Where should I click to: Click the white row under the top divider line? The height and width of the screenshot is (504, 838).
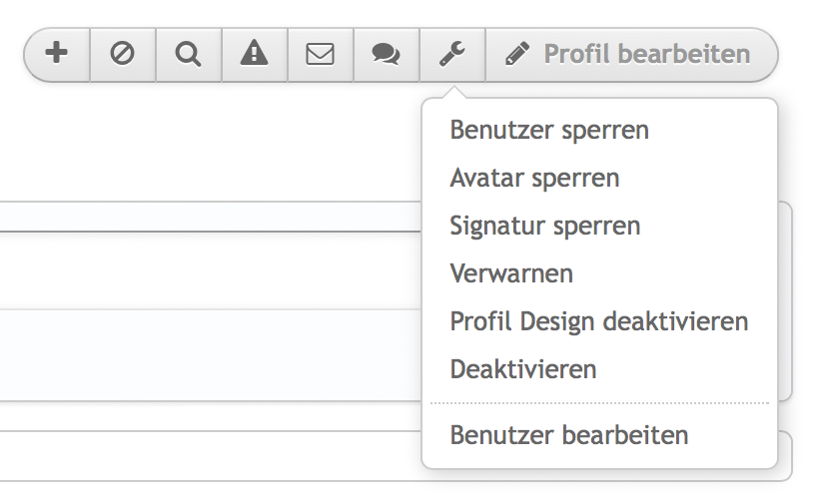200,269
